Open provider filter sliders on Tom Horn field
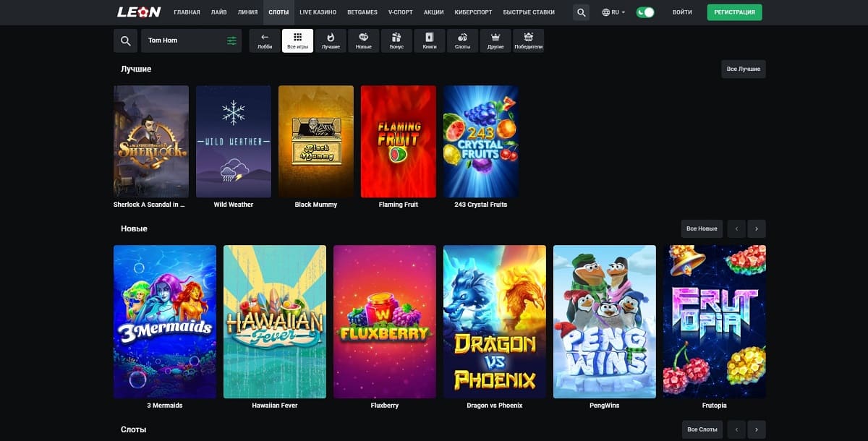 tap(231, 40)
